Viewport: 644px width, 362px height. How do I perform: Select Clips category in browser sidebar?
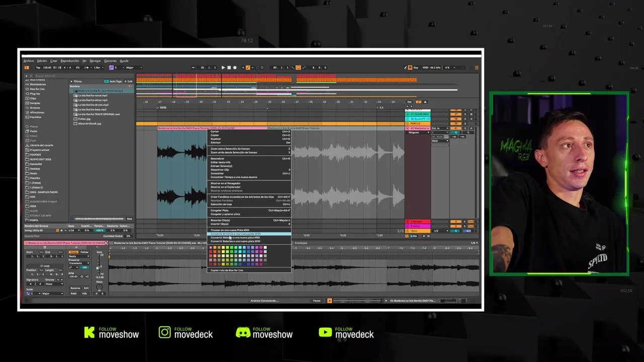click(33, 99)
